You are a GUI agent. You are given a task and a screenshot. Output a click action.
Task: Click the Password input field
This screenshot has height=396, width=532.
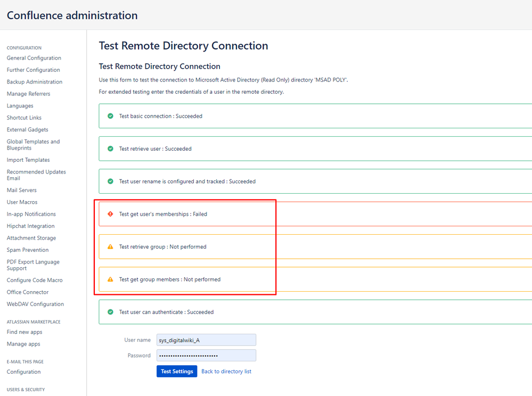tap(206, 356)
